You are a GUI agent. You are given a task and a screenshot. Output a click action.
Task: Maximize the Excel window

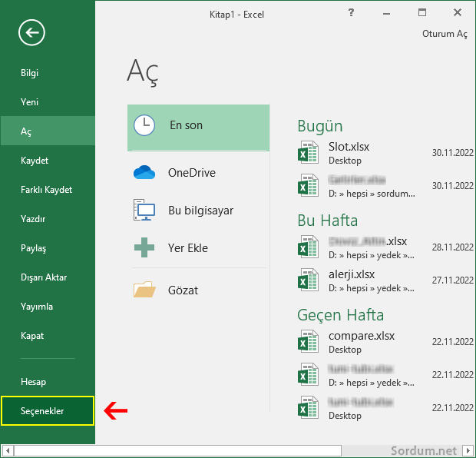[x=422, y=12]
